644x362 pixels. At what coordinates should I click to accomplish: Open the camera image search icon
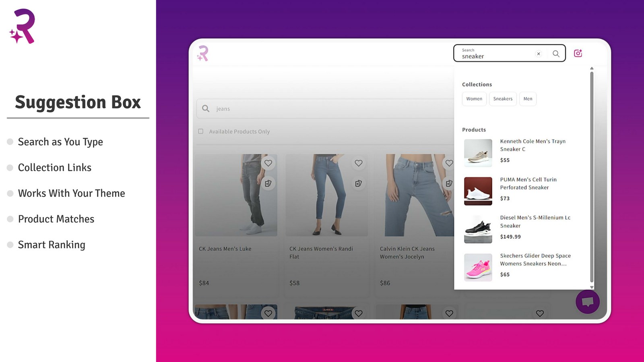[x=578, y=53]
